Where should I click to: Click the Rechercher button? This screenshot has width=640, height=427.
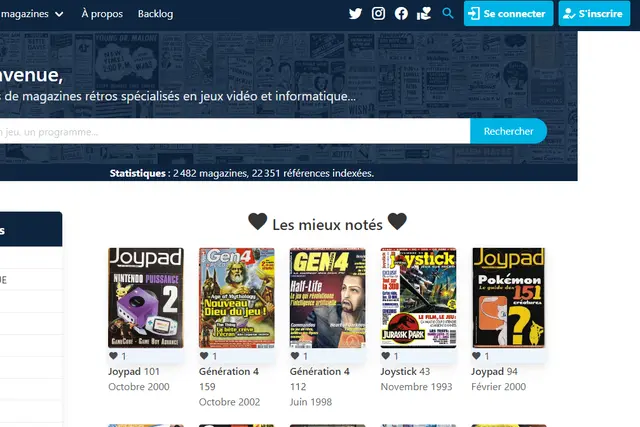(x=508, y=131)
